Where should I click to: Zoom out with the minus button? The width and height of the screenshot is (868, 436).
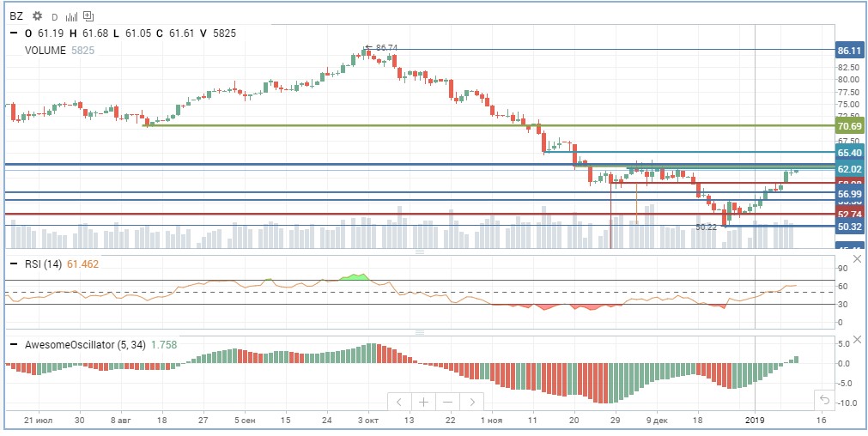click(x=448, y=402)
